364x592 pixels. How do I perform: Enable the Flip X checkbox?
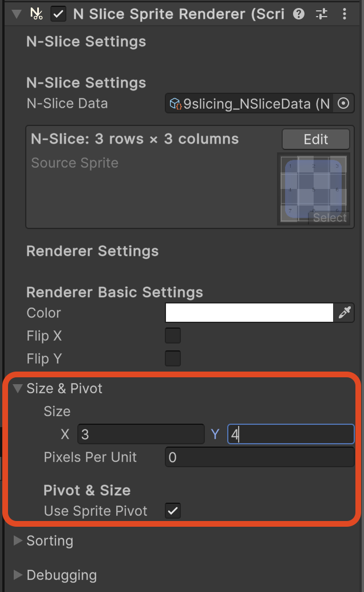tap(173, 336)
